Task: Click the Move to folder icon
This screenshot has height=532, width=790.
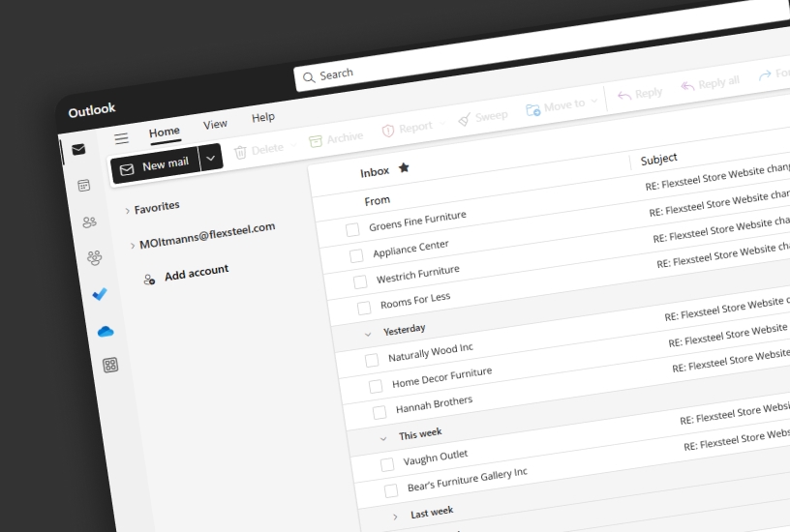Action: 533,109
